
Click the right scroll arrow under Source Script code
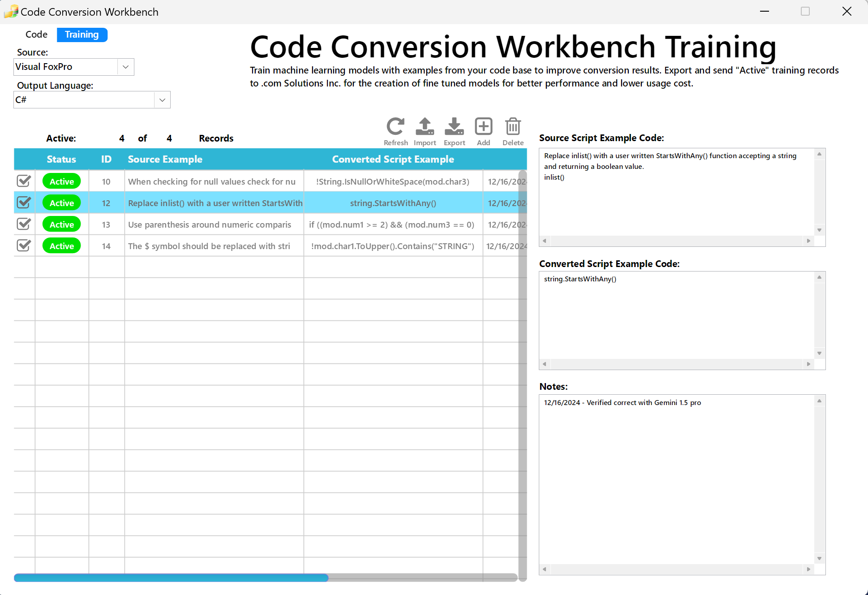tap(809, 241)
